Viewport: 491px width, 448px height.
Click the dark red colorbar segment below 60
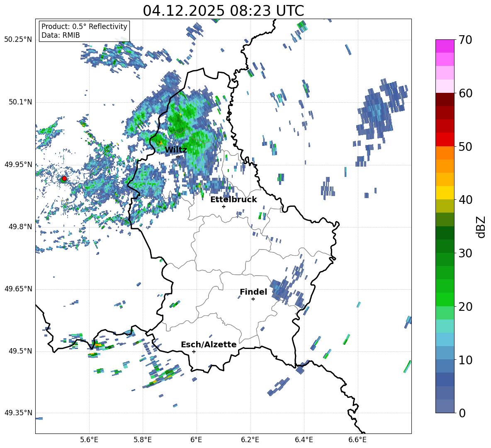tap(445, 99)
